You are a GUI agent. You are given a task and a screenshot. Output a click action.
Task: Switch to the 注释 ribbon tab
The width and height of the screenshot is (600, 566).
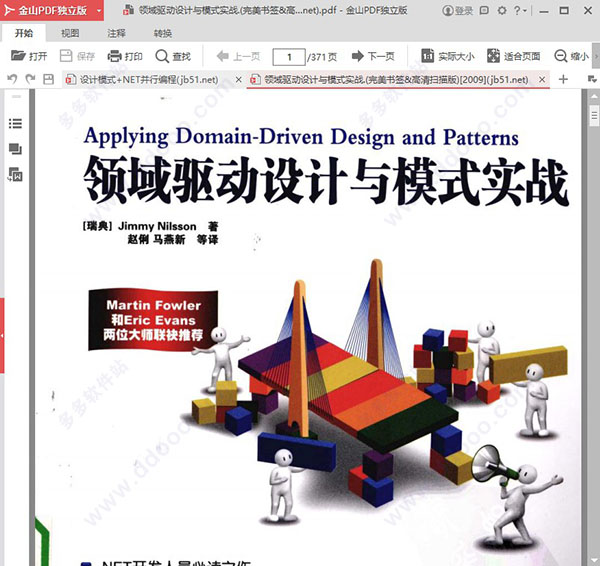116,33
